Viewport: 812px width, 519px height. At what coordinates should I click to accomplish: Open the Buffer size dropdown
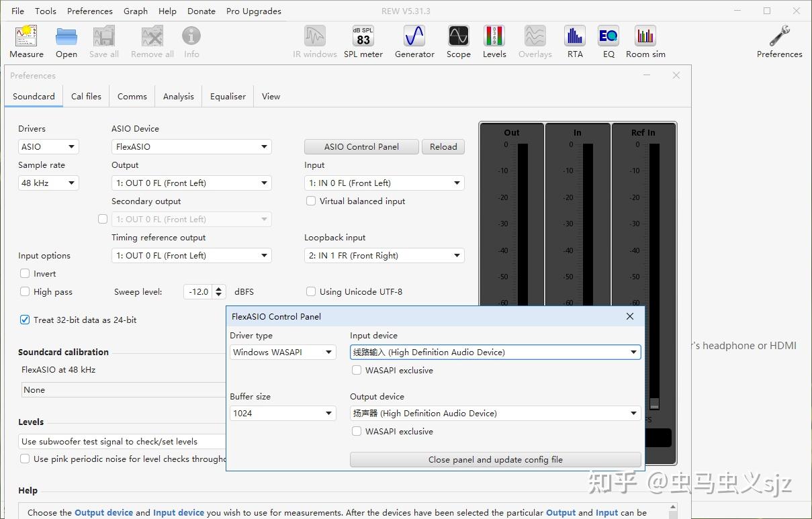(283, 414)
